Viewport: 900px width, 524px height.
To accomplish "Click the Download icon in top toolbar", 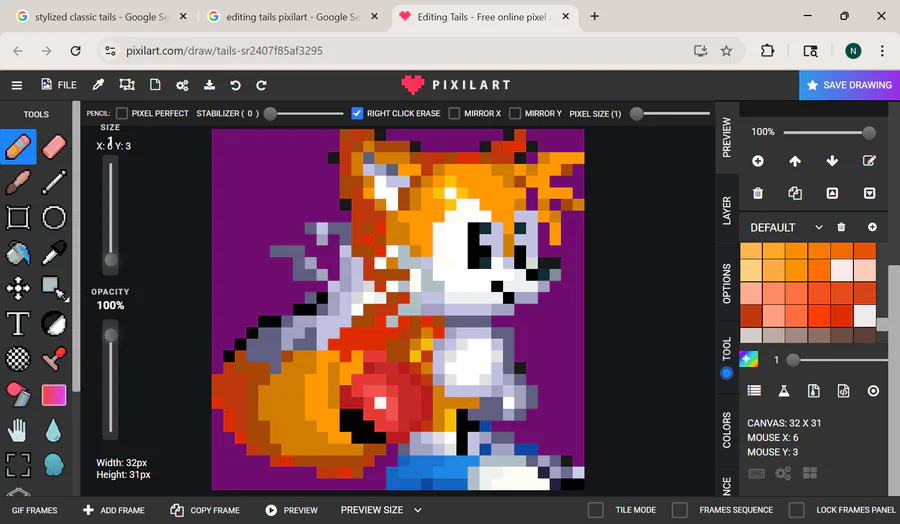I will pos(209,85).
